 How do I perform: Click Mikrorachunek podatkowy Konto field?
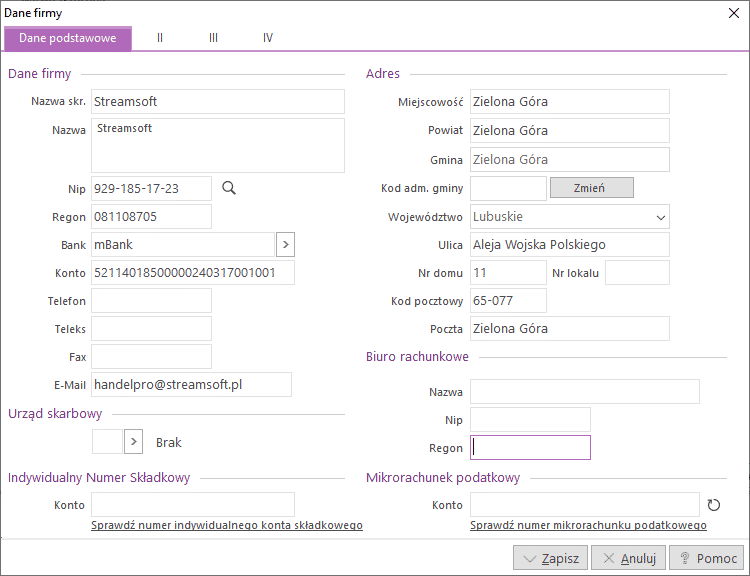pos(585,505)
